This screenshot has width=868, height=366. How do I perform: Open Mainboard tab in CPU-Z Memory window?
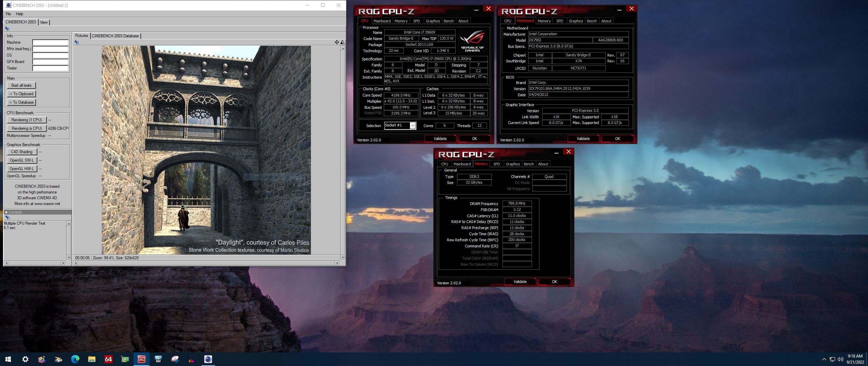[462, 164]
